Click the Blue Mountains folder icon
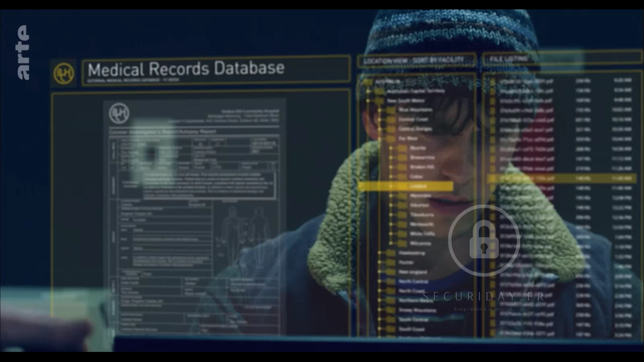 390,110
